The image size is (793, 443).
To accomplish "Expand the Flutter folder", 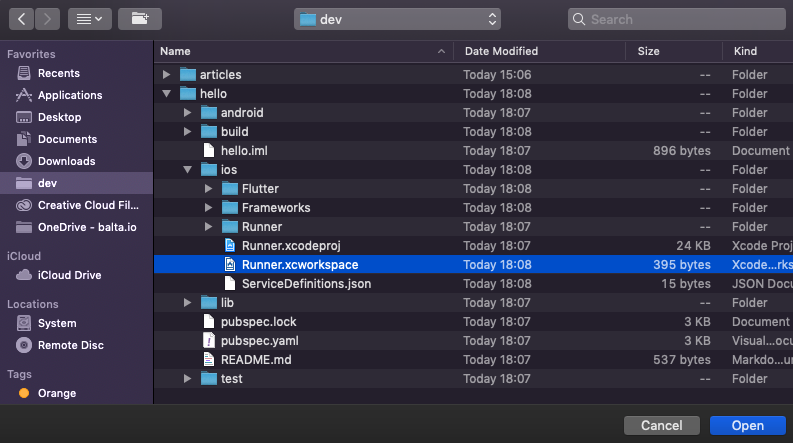I will coord(208,189).
